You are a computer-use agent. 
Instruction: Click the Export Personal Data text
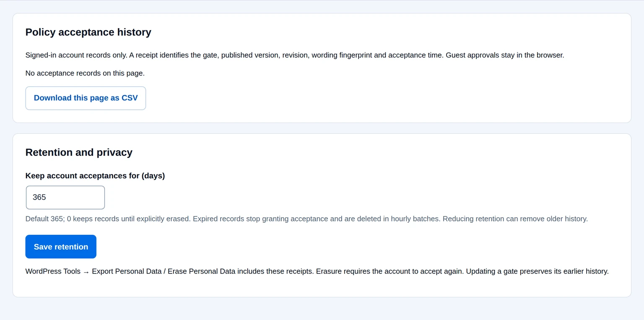pyautogui.click(x=127, y=271)
